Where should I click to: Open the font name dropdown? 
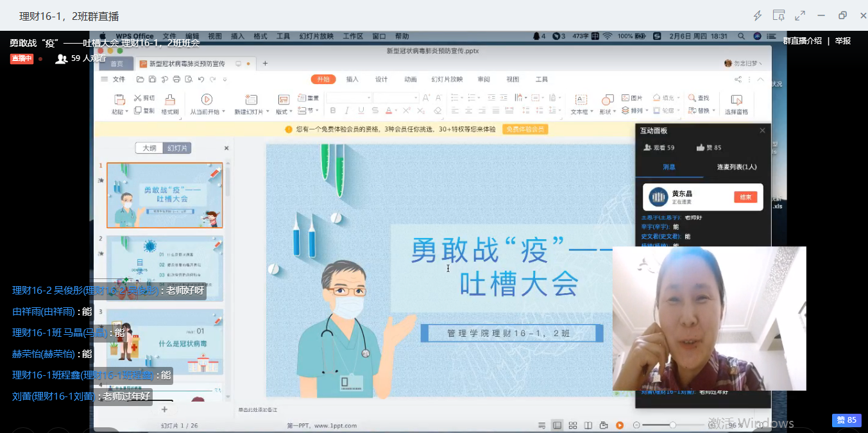[369, 98]
